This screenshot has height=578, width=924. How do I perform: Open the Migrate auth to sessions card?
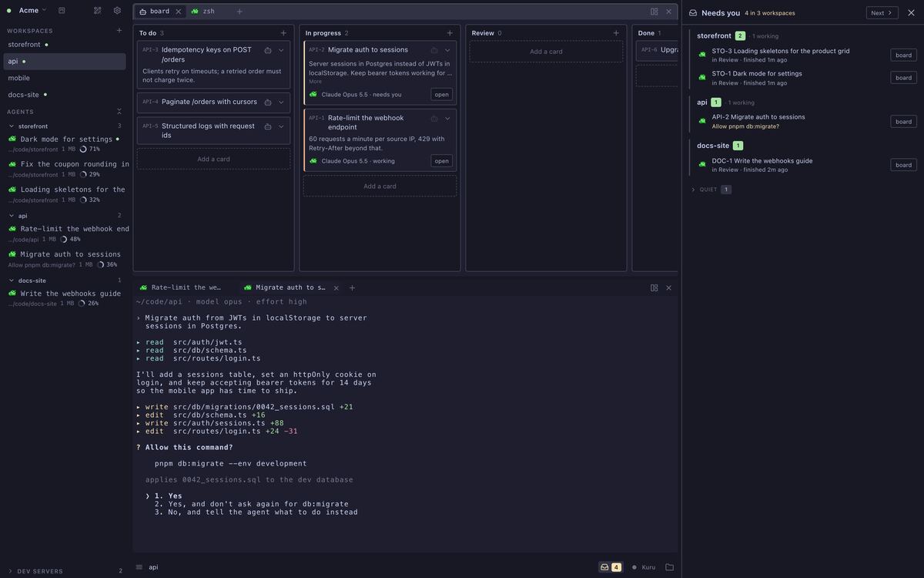441,95
